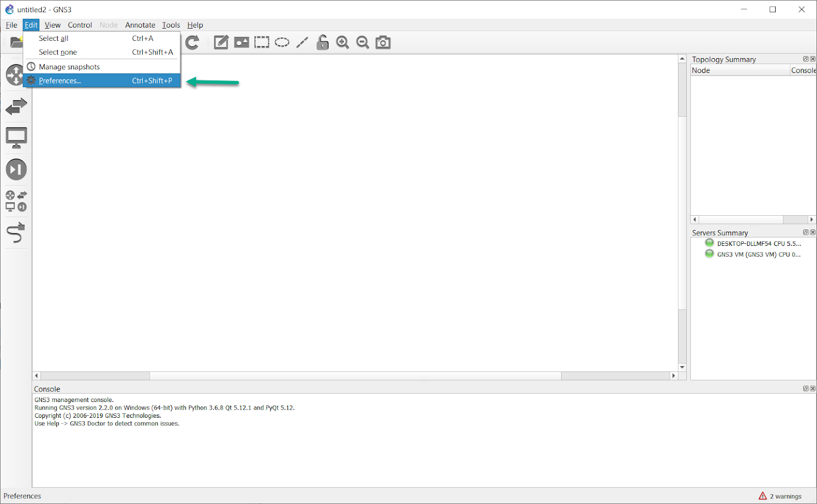The width and height of the screenshot is (817, 504).
Task: Close the open Edit menu
Action: [x=31, y=25]
